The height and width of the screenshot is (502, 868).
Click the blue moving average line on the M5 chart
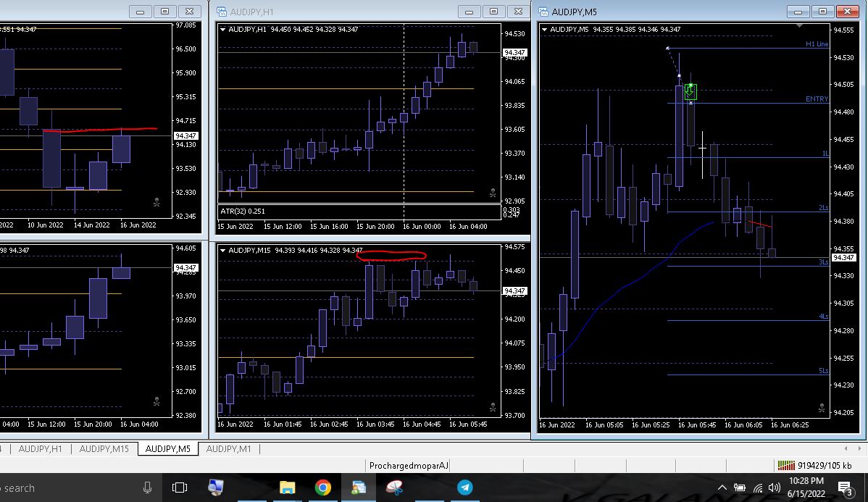(x=631, y=285)
